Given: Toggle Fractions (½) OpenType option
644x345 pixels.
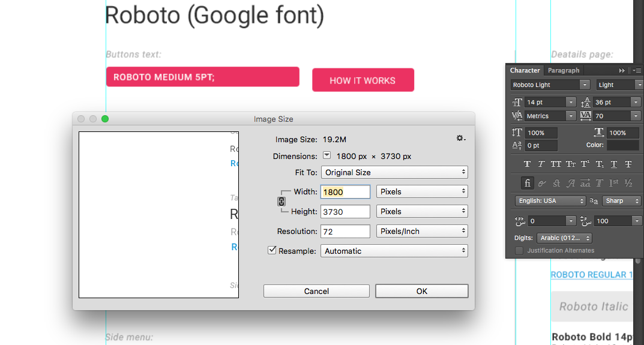Looking at the screenshot, I should pos(628,183).
